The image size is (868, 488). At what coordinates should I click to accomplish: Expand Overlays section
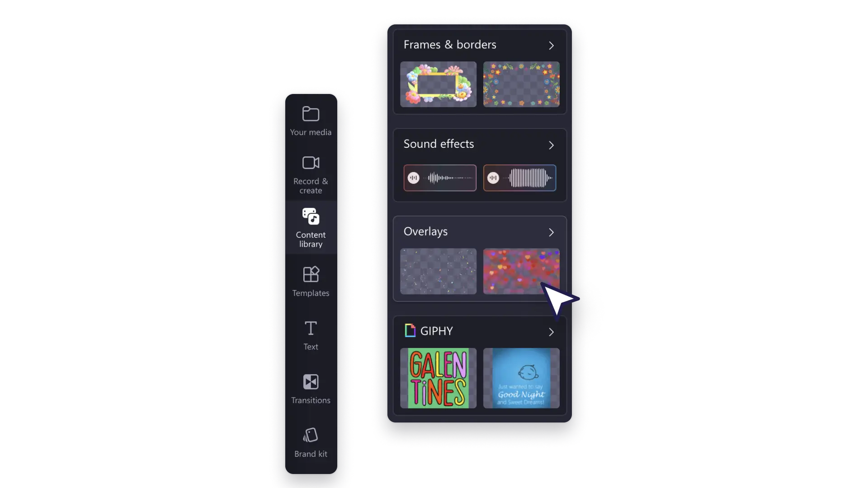pyautogui.click(x=550, y=232)
